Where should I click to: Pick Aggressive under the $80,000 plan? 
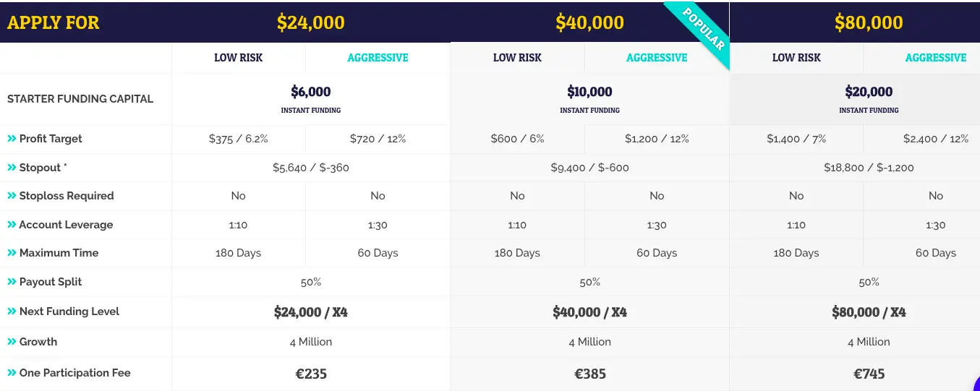tap(936, 58)
